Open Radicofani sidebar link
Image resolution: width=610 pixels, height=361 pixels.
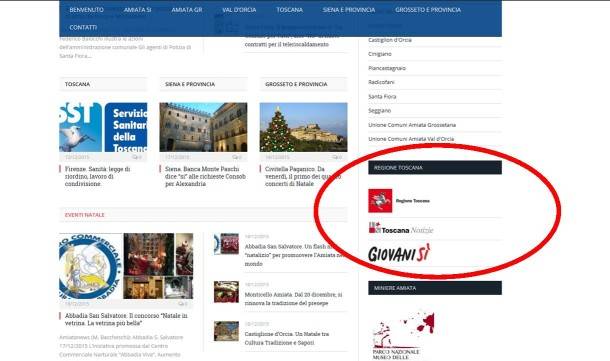coord(381,82)
